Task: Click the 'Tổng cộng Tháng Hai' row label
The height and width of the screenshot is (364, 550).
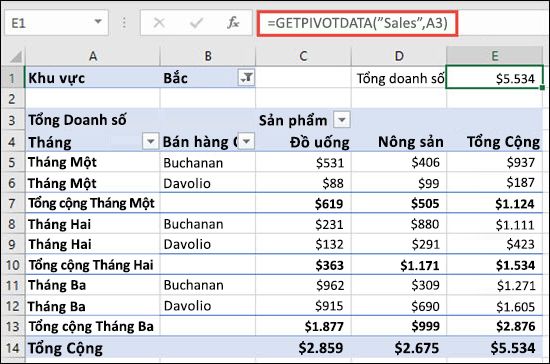Action: click(93, 265)
